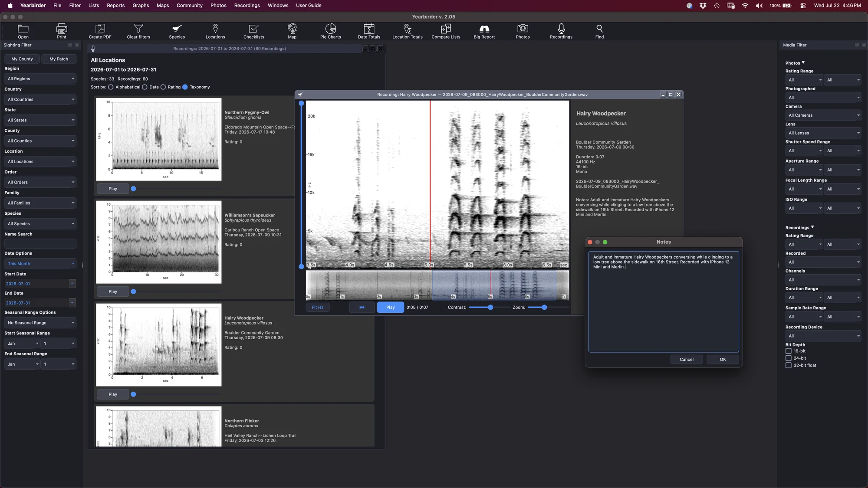Viewport: 868px width, 488px height.
Task: Open the Filter menu
Action: pyautogui.click(x=75, y=6)
